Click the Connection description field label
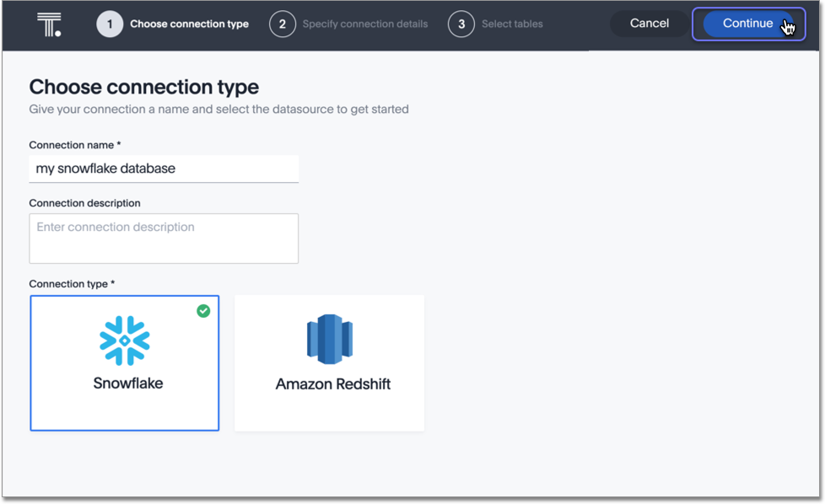 tap(84, 203)
